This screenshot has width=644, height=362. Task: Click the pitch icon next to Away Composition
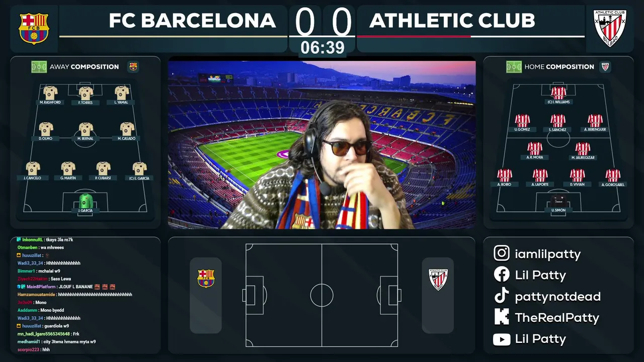point(39,67)
